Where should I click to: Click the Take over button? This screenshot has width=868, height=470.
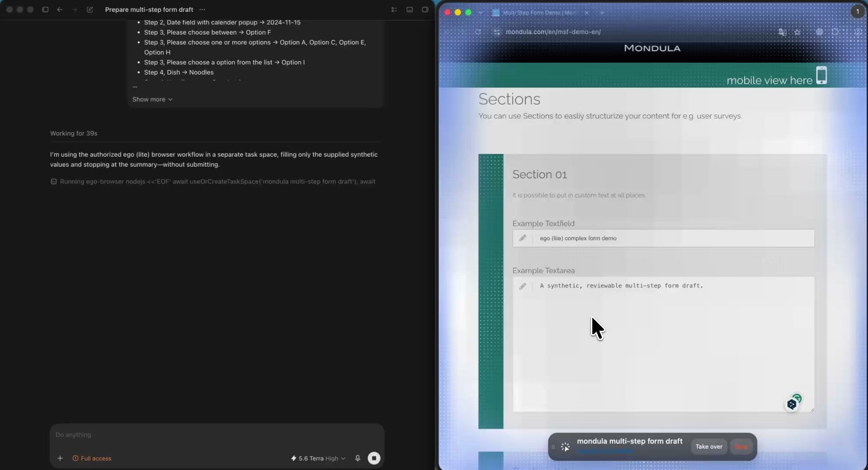pyautogui.click(x=709, y=446)
